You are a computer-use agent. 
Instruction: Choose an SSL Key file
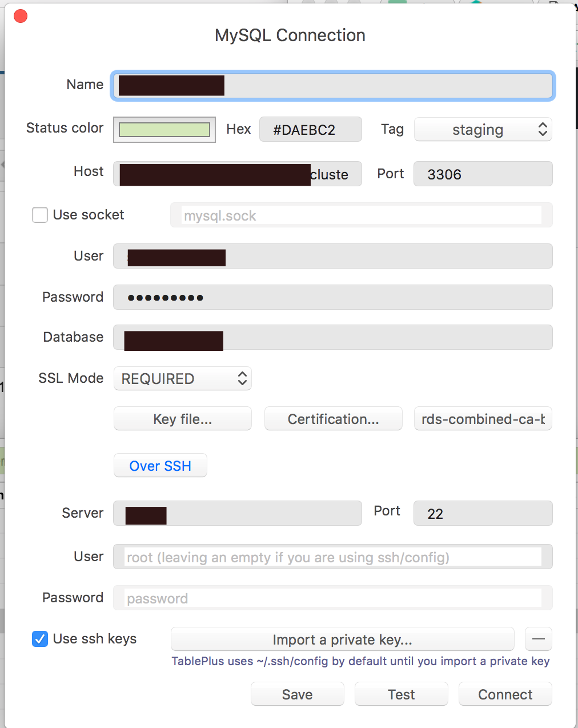pos(182,419)
